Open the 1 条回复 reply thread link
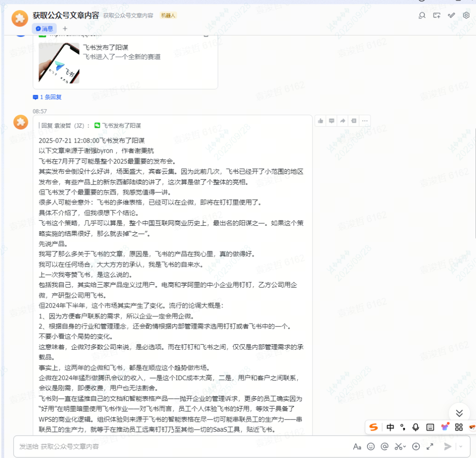Image resolution: width=476 pixels, height=458 pixels. [47, 97]
